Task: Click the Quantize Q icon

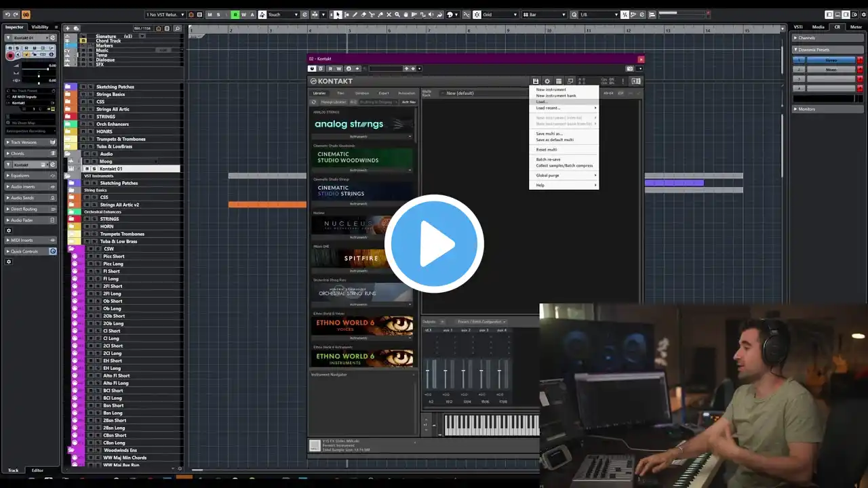Action: click(574, 14)
